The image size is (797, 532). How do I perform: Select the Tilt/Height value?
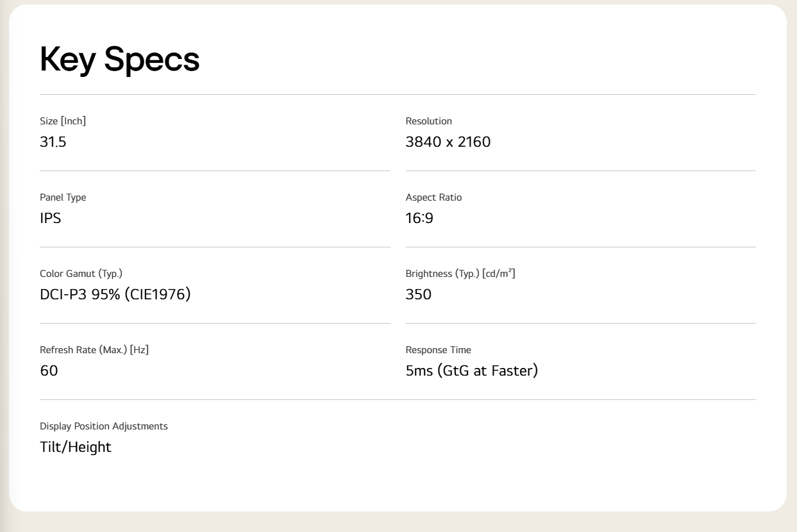tap(76, 447)
